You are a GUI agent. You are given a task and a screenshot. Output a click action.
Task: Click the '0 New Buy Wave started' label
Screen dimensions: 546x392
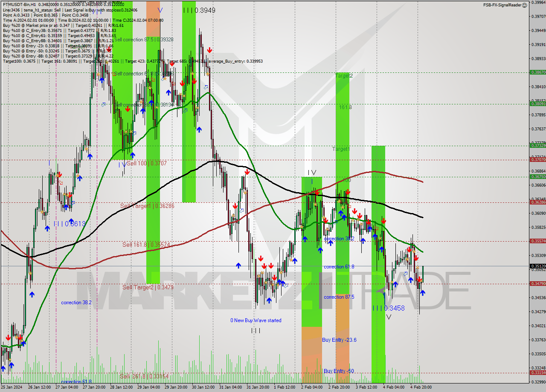click(x=256, y=320)
